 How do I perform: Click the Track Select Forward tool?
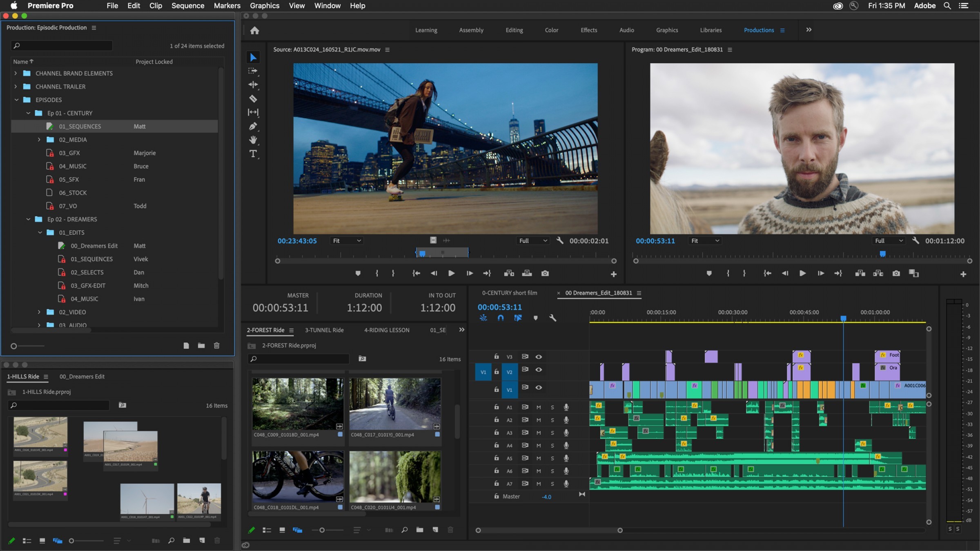tap(253, 71)
